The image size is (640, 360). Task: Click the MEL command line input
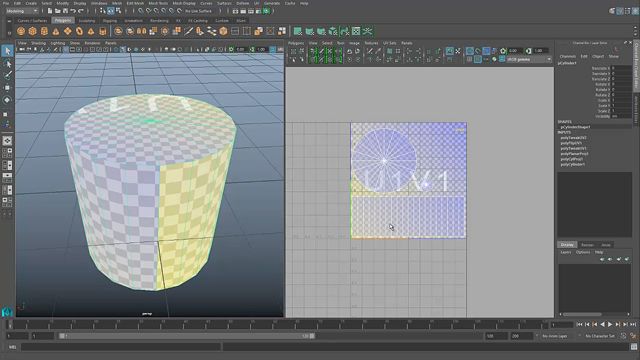121,347
